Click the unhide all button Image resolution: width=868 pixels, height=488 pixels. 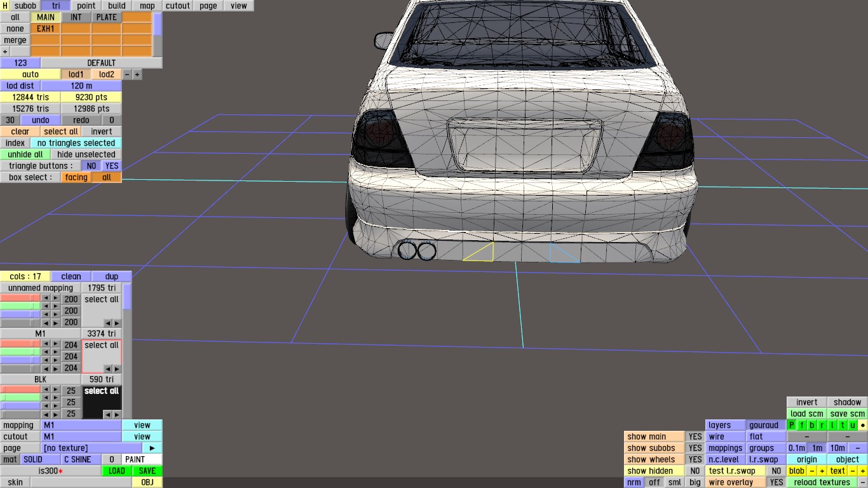tap(25, 154)
